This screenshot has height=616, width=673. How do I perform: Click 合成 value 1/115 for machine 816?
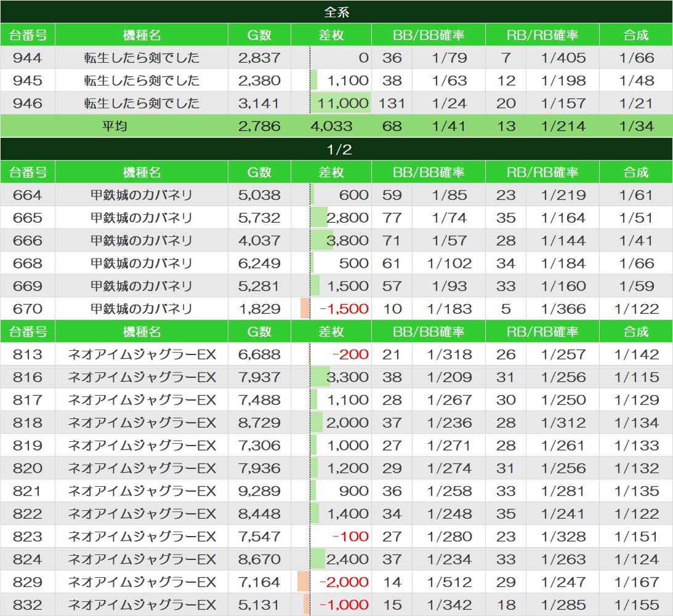(636, 377)
